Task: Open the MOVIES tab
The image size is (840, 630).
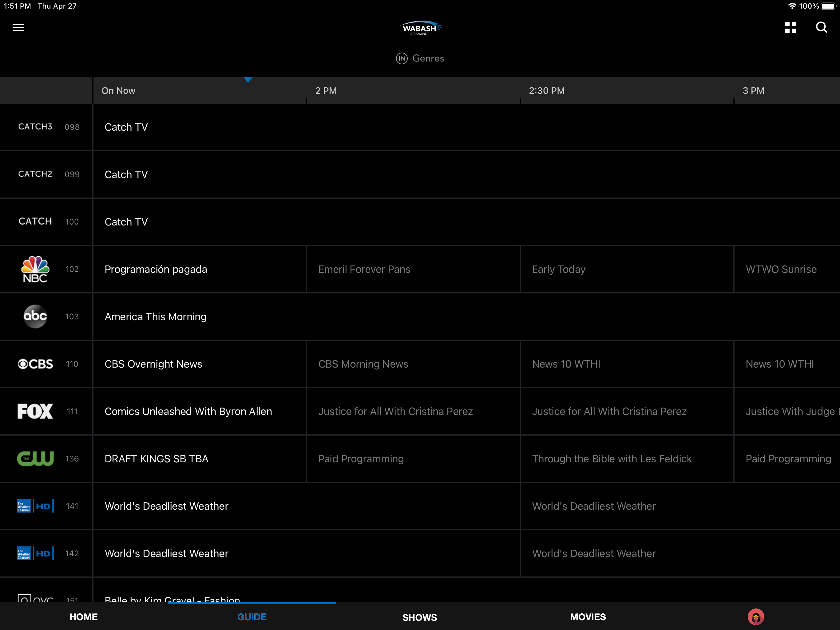Action: click(x=588, y=617)
